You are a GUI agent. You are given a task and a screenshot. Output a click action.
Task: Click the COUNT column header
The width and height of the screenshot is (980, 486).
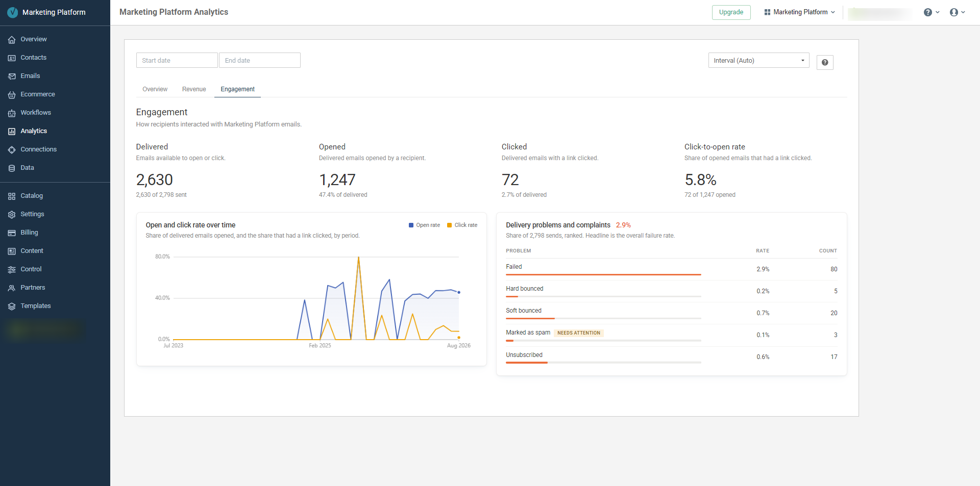(828, 251)
